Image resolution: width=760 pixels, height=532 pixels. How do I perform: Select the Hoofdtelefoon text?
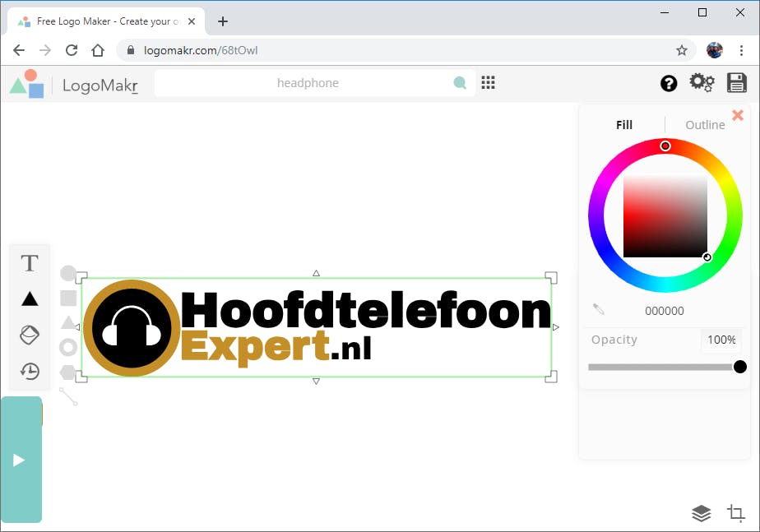(x=367, y=311)
